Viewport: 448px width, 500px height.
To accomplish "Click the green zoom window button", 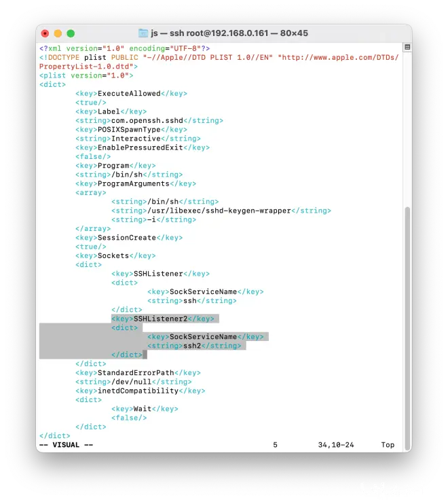I will point(71,33).
